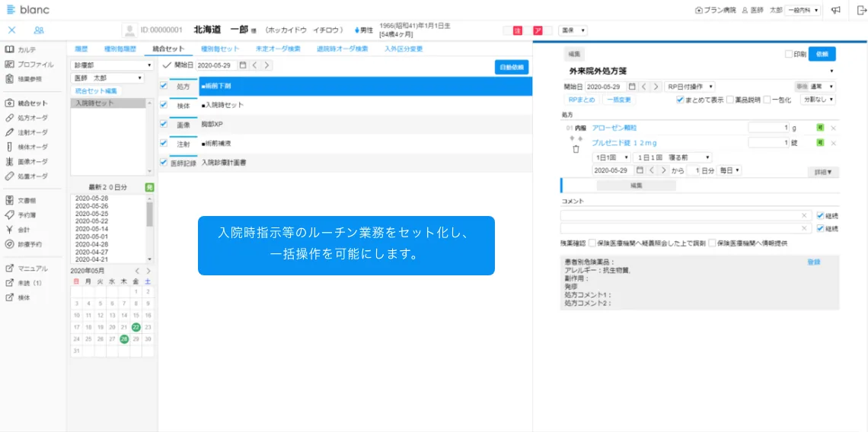This screenshot has width=868, height=432.
Task: Click the red ア allergy badge
Action: (x=537, y=30)
